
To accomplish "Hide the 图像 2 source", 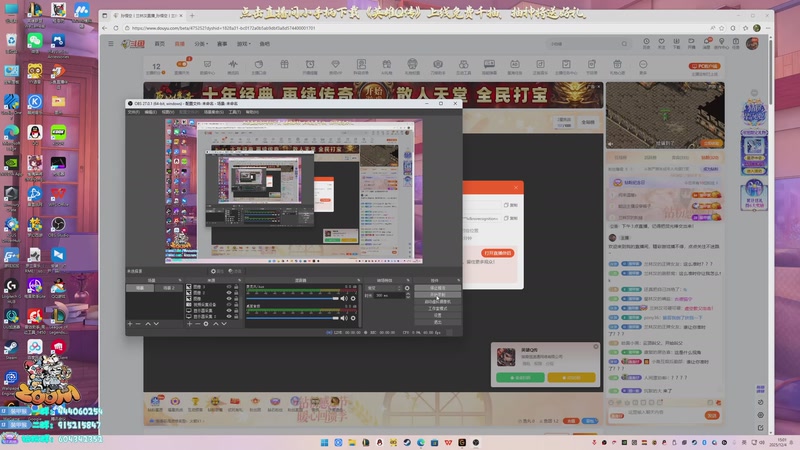I will pos(229,293).
